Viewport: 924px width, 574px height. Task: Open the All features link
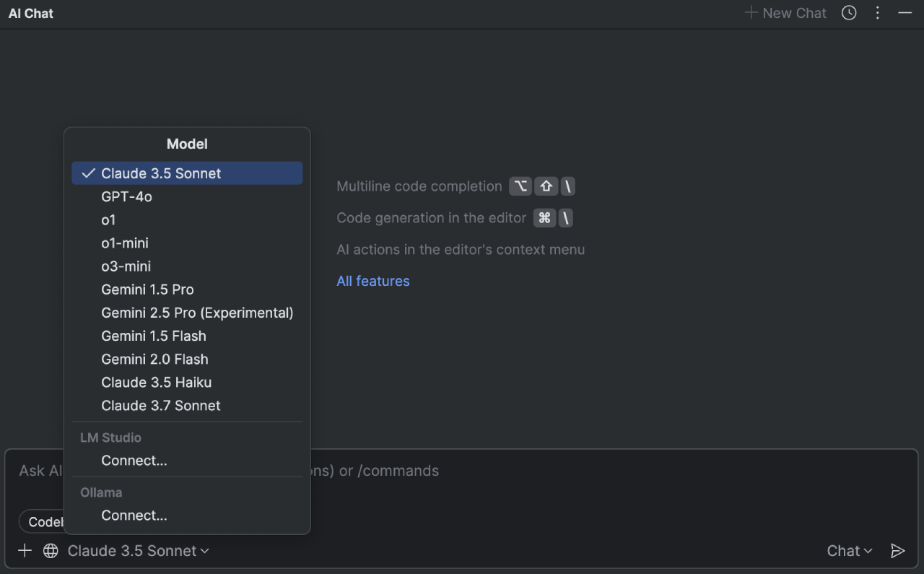(x=372, y=281)
